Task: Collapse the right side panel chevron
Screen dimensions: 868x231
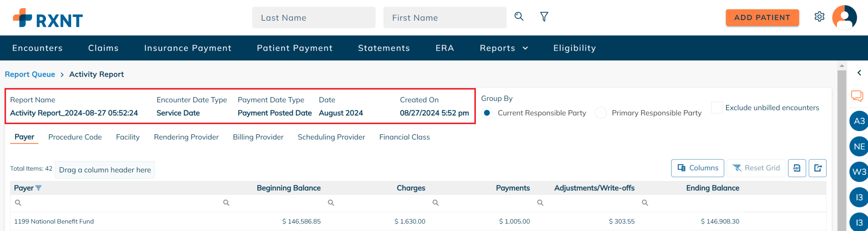Action: [859, 73]
